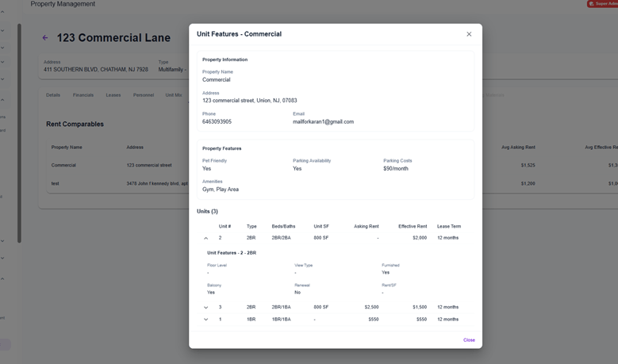Click the back arrow beside 123 Commercial Lane

[45, 38]
